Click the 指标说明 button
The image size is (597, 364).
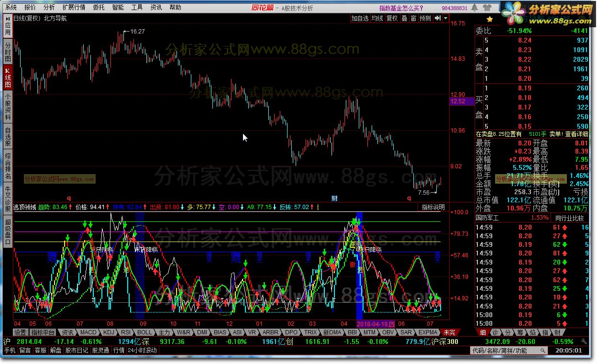point(433,207)
